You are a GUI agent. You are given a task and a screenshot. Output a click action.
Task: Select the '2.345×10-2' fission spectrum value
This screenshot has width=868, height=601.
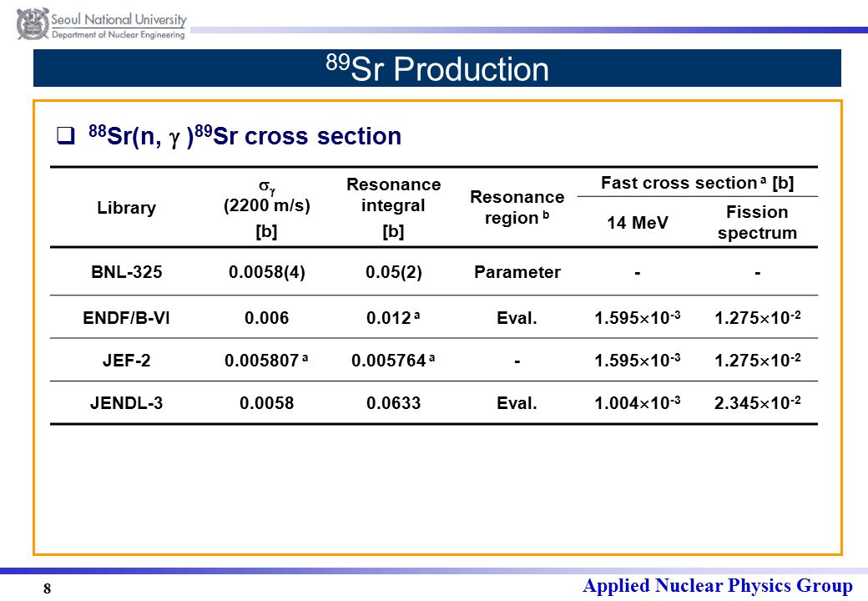click(757, 402)
